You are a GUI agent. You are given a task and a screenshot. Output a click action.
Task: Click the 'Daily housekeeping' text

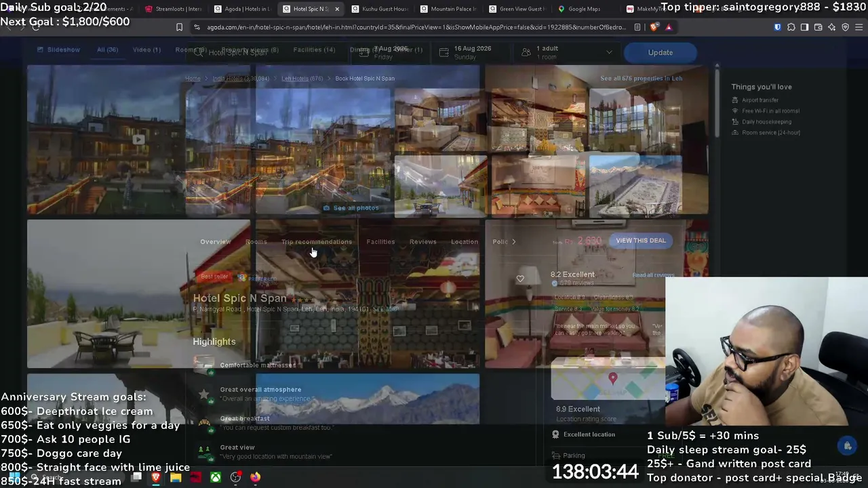click(767, 122)
